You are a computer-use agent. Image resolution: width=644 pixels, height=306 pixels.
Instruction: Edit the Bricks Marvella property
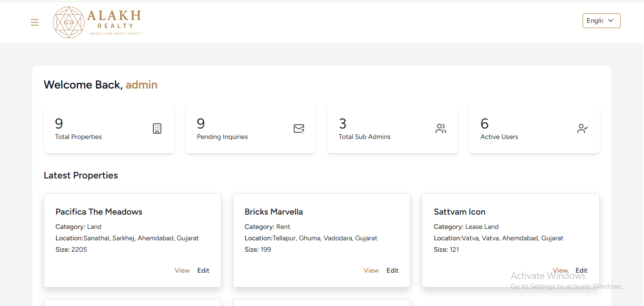392,270
